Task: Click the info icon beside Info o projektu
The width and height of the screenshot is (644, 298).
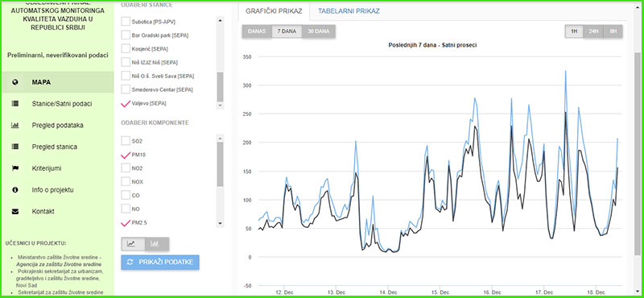Action: pos(15,190)
